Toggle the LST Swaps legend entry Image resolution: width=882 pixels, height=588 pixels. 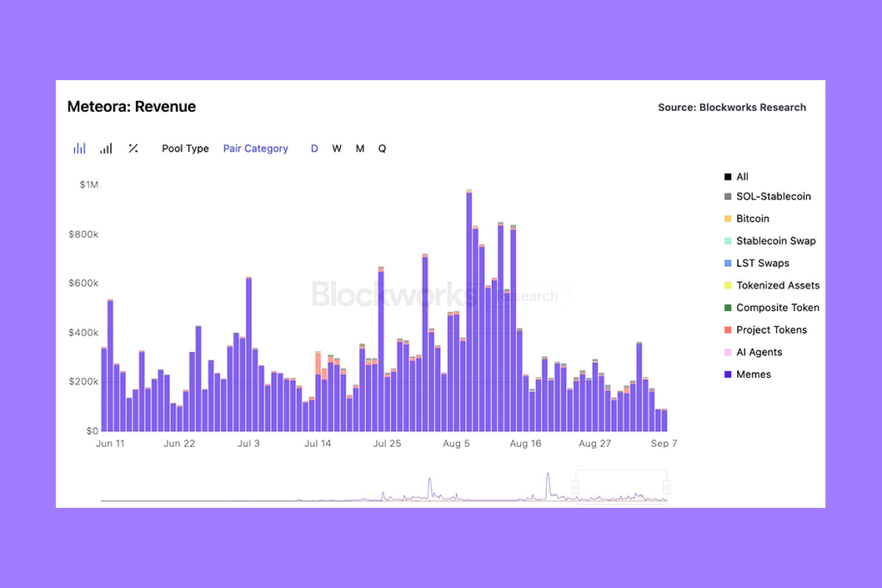tap(756, 263)
